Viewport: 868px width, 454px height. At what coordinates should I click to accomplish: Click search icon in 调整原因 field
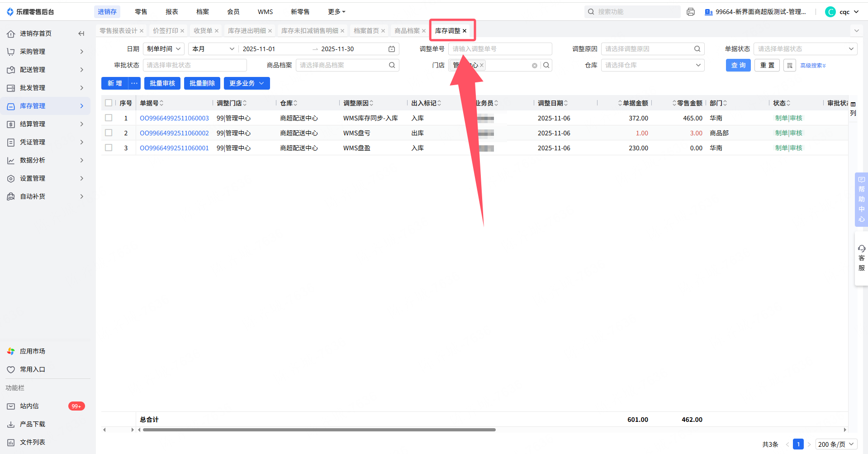697,49
